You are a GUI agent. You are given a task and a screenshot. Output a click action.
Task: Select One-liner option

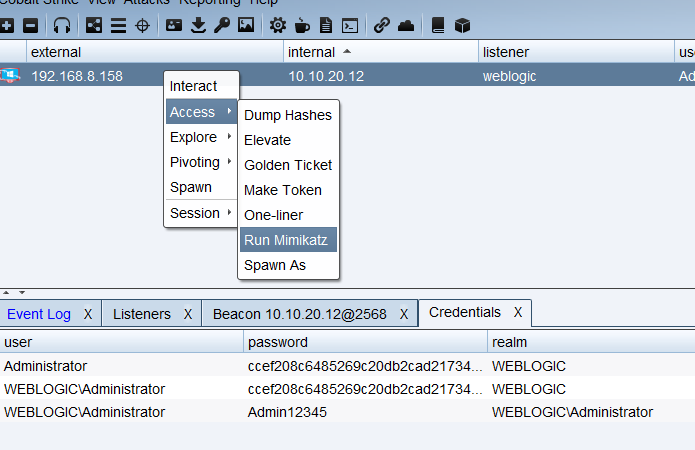tap(288, 215)
